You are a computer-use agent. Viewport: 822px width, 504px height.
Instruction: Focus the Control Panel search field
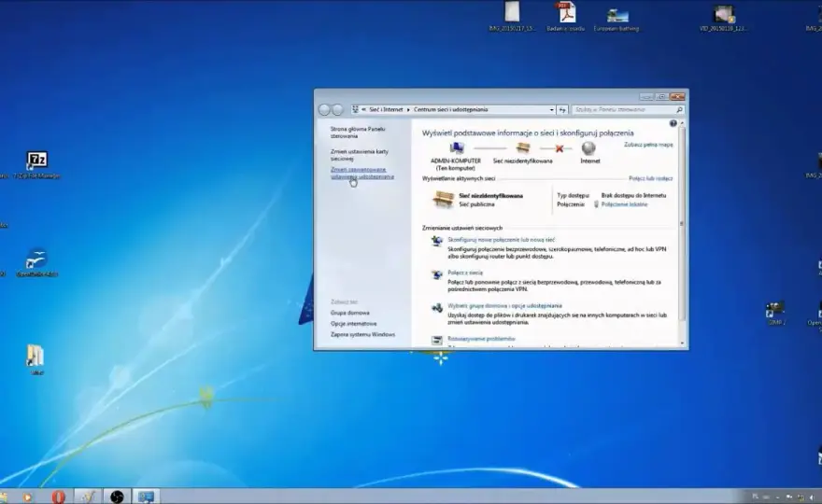click(x=628, y=109)
